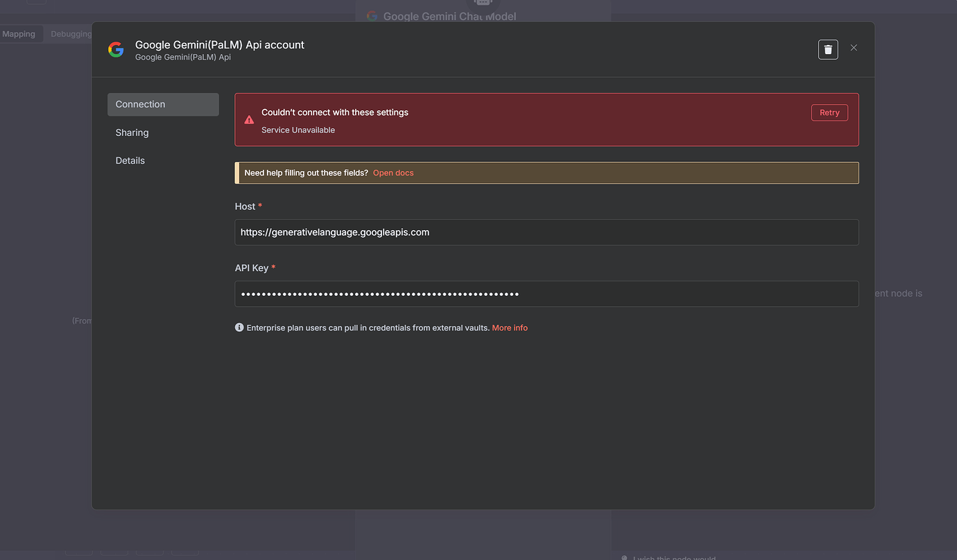Click the chat robot icon above the node

[x=483, y=4]
